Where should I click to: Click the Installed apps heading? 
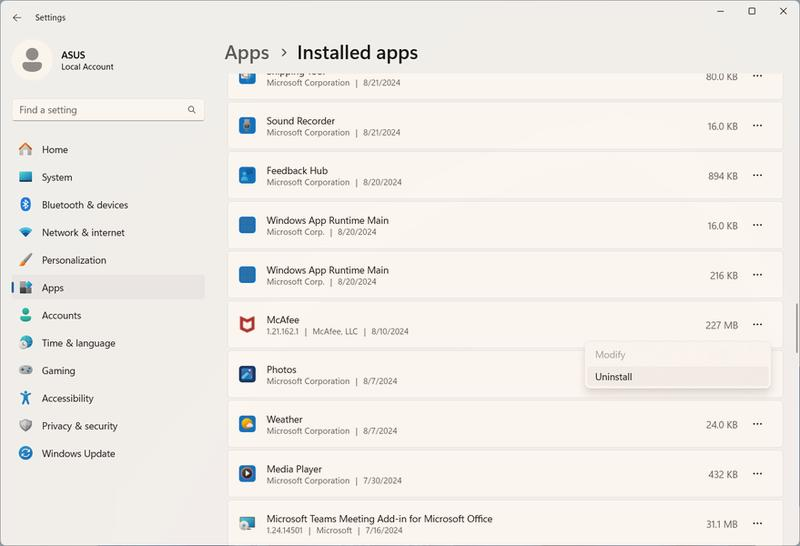(357, 53)
